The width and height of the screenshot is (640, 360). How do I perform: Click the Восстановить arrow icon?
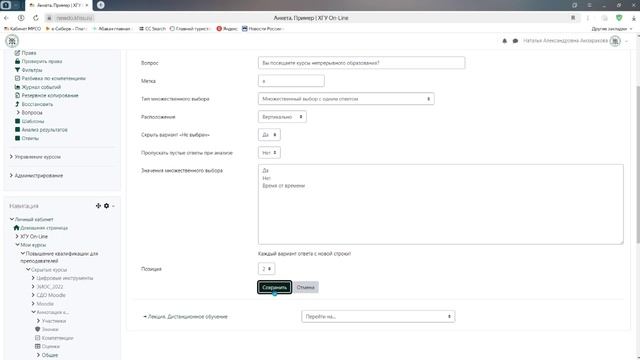coord(17,104)
